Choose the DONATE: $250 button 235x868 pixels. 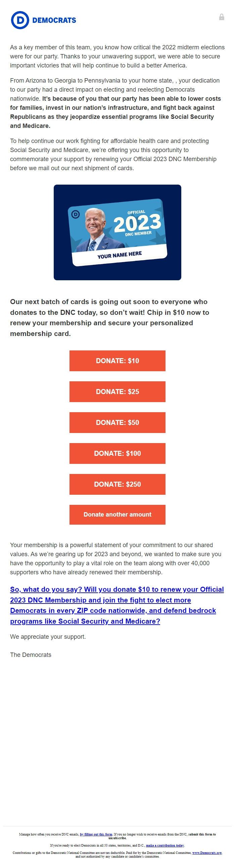[117, 484]
